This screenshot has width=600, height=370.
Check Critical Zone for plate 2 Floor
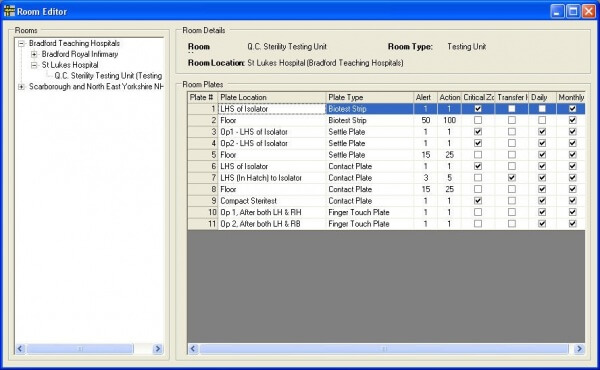click(x=478, y=120)
